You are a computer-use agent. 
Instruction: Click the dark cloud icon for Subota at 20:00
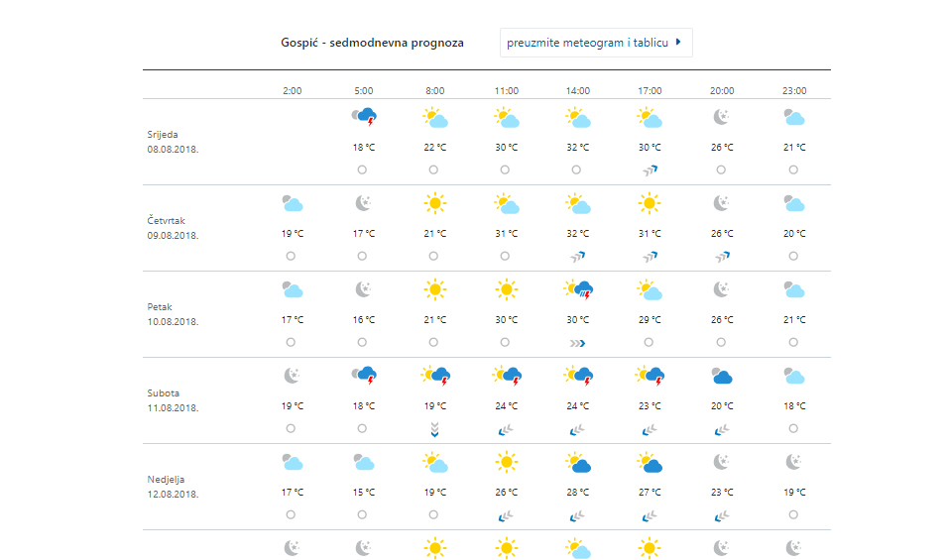[x=721, y=377]
